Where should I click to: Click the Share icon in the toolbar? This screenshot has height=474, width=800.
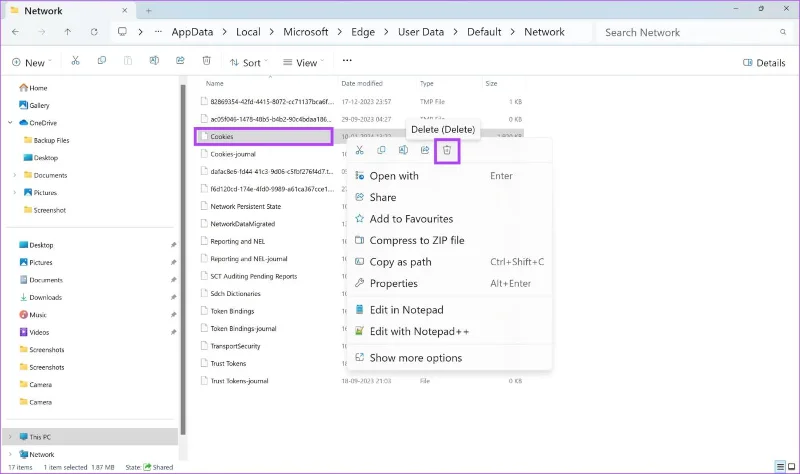180,61
